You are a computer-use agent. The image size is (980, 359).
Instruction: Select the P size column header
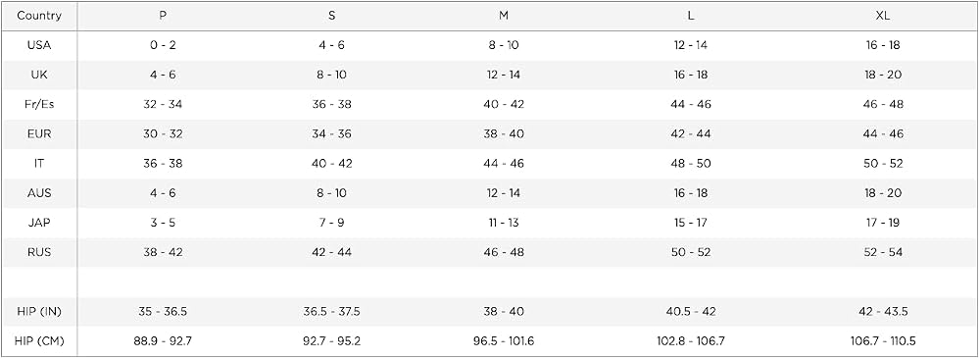coord(163,17)
